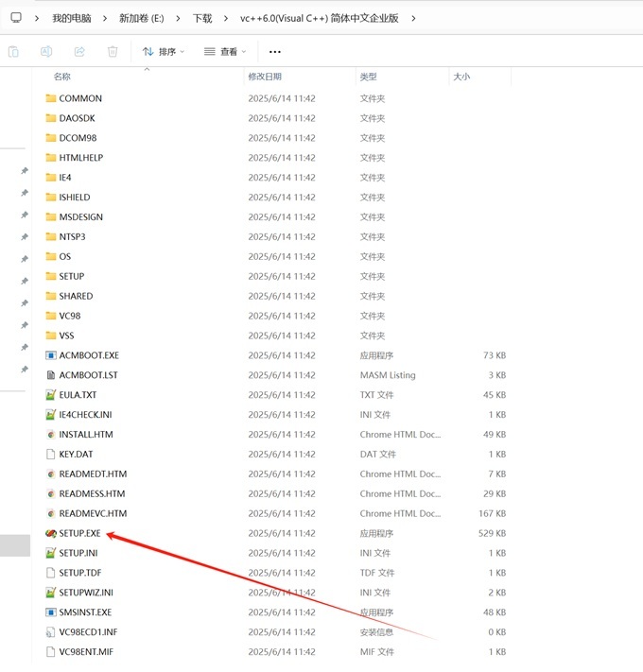
Task: Select README55.HTM file name
Action: tap(92, 493)
